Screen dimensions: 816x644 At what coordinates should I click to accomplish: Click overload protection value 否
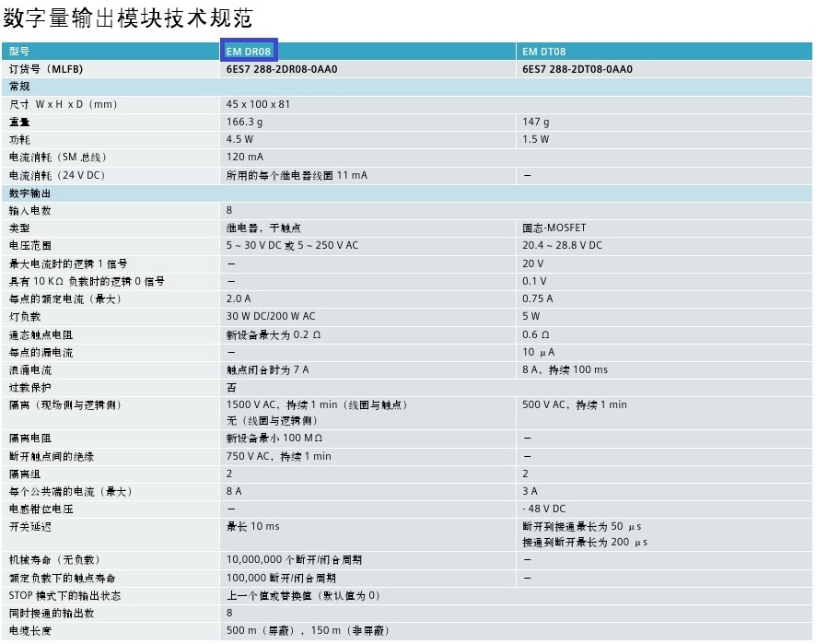point(231,387)
